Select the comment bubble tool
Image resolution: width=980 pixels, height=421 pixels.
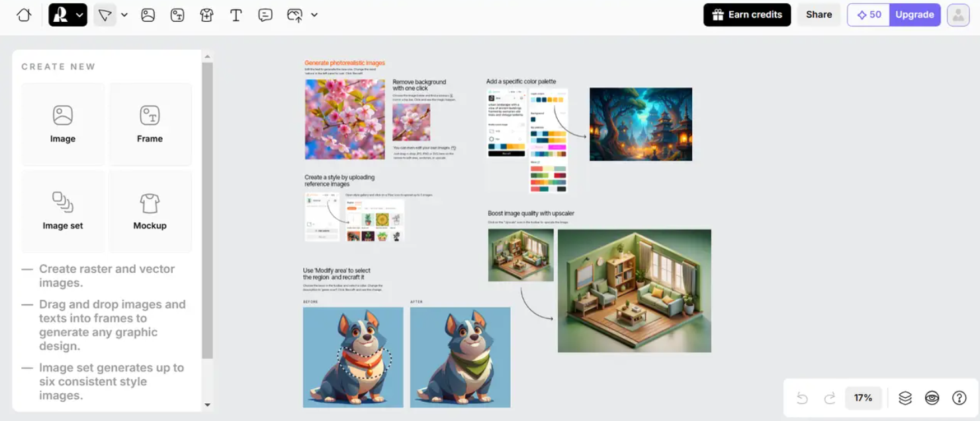(x=265, y=15)
